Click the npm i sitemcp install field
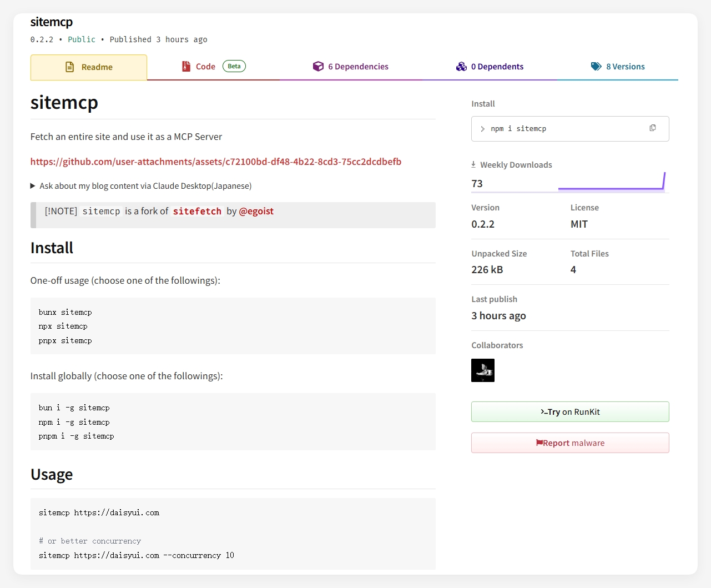This screenshot has width=711, height=588. (x=570, y=129)
